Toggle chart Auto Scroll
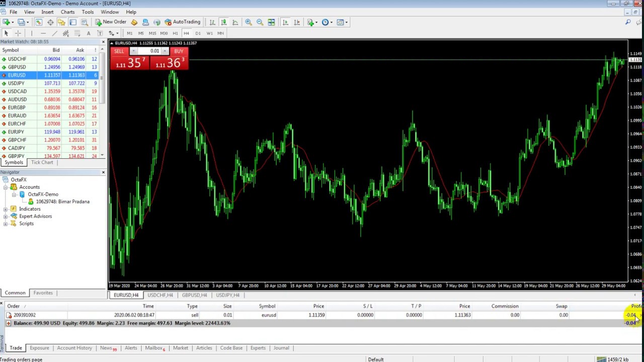Screen dimensions: 644x362 pos(285,22)
